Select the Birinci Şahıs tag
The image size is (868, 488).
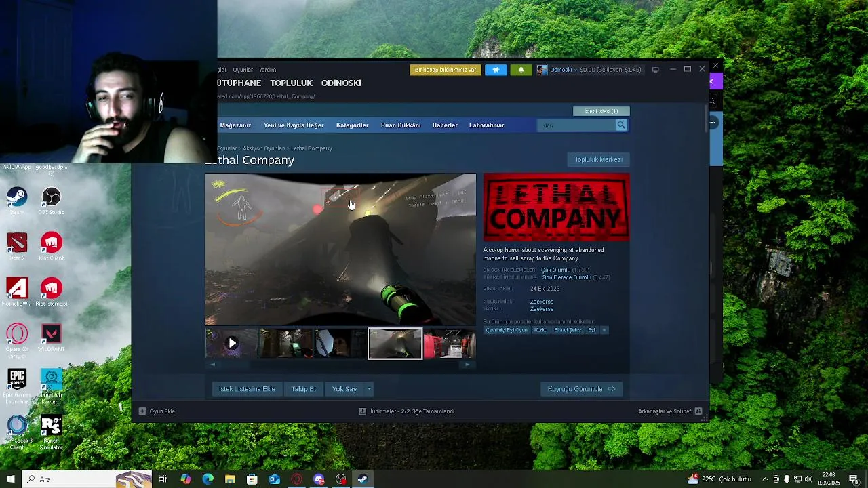pos(568,330)
